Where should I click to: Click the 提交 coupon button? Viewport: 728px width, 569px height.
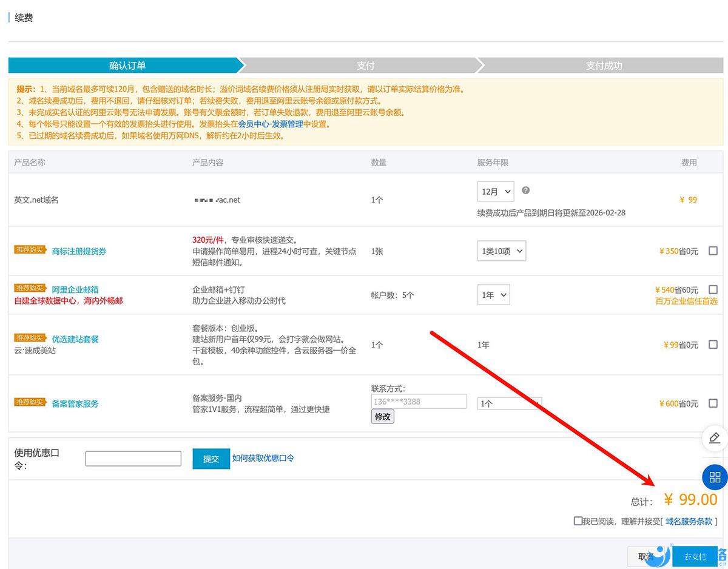[211, 459]
